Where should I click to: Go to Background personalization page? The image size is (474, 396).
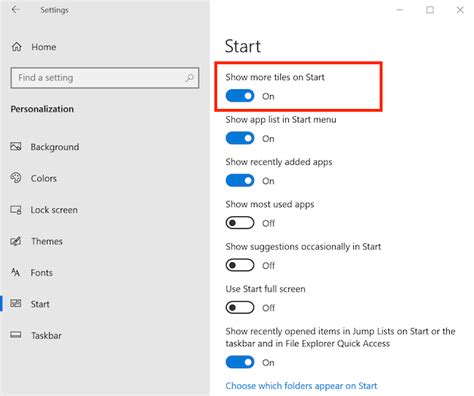tap(55, 147)
